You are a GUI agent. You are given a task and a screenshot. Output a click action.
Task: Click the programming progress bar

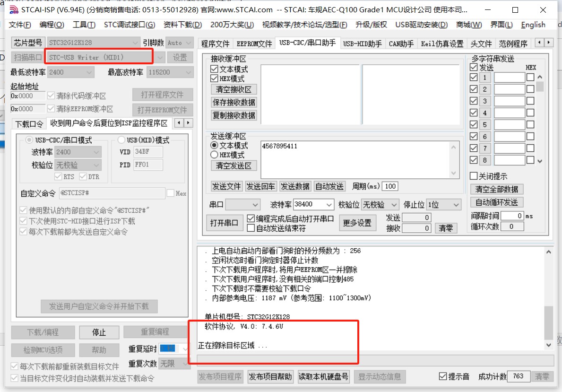pyautogui.click(x=375, y=360)
